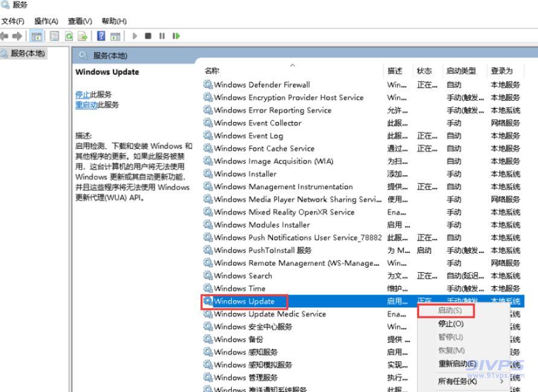Click the gear icon beside Windows Event Log
This screenshot has height=392, width=538.
[208, 135]
